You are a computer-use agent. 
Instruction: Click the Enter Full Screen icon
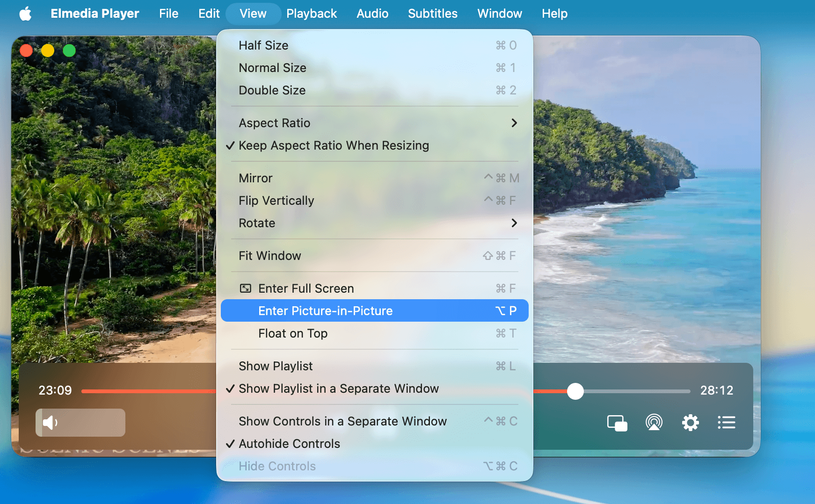[x=245, y=288]
